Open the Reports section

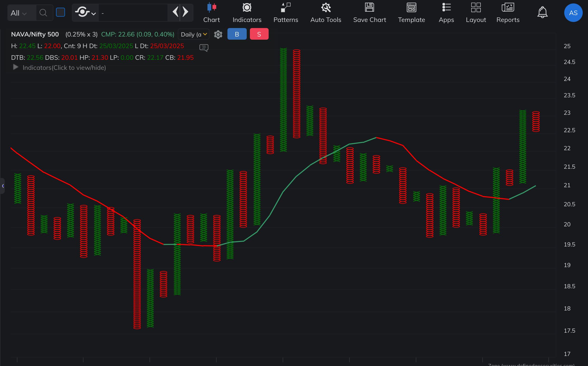(x=508, y=12)
